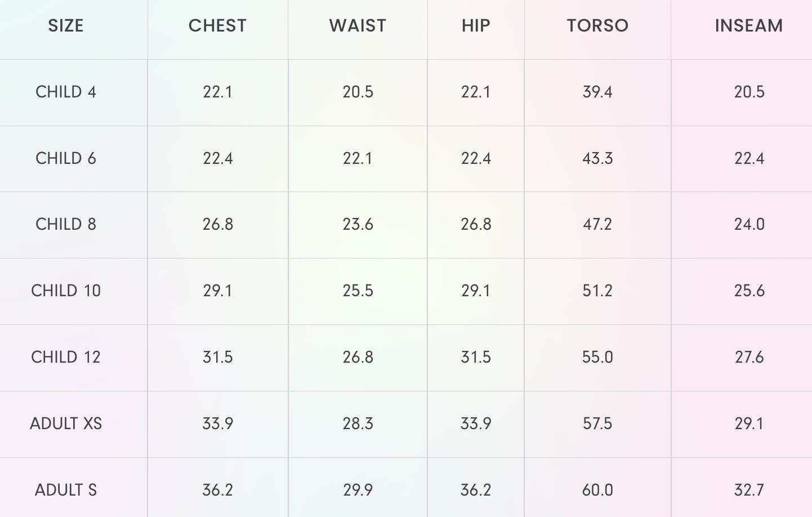812x517 pixels.
Task: Click the ADULT S size label
Action: coord(66,490)
